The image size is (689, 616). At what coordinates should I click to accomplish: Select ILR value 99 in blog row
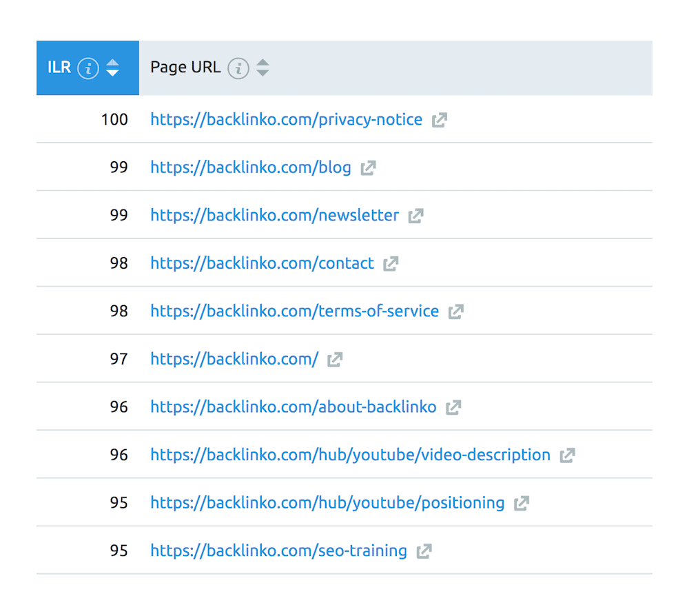pos(119,167)
